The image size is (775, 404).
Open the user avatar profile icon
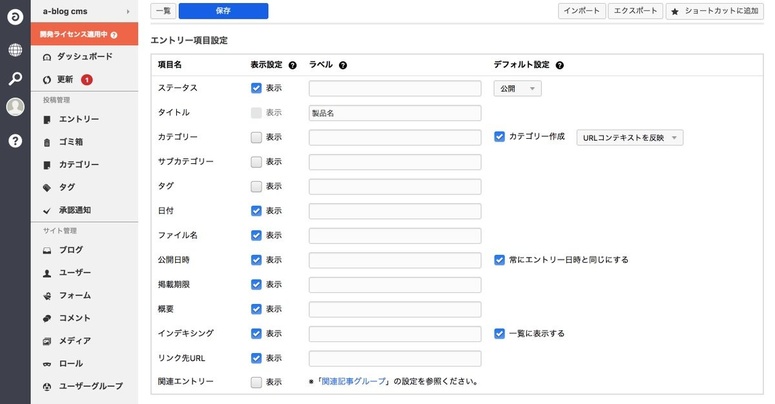15,108
